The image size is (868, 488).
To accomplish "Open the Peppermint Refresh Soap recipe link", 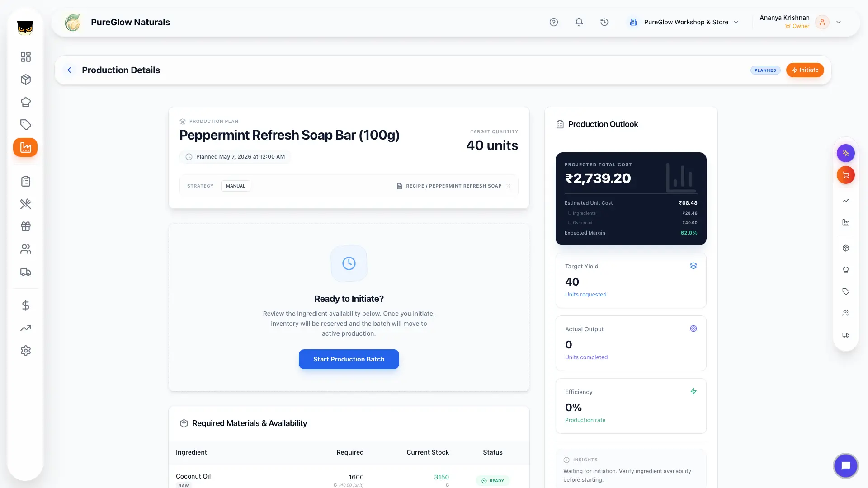I will (x=454, y=186).
